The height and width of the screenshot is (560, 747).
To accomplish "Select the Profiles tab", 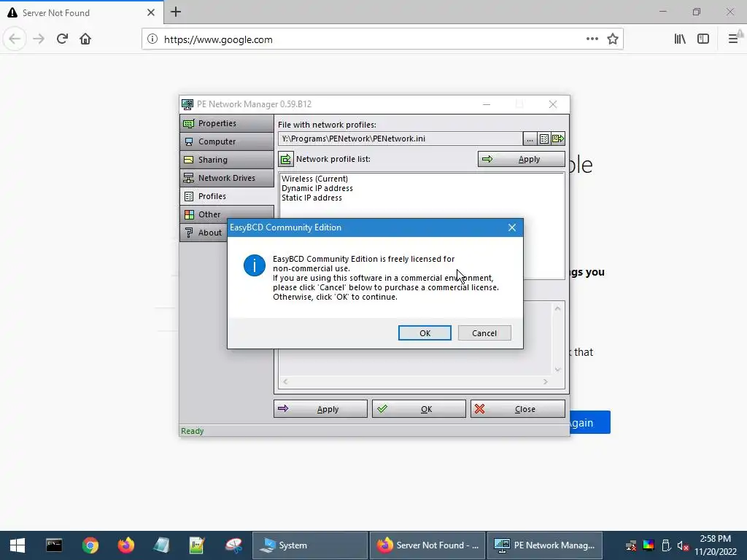I will [x=227, y=196].
